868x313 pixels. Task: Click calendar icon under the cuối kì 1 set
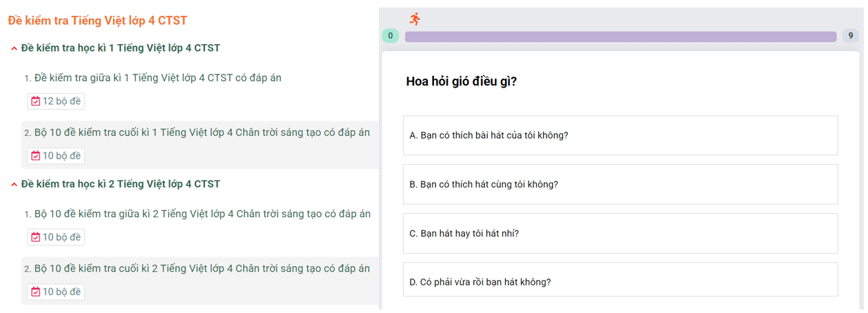click(x=36, y=156)
